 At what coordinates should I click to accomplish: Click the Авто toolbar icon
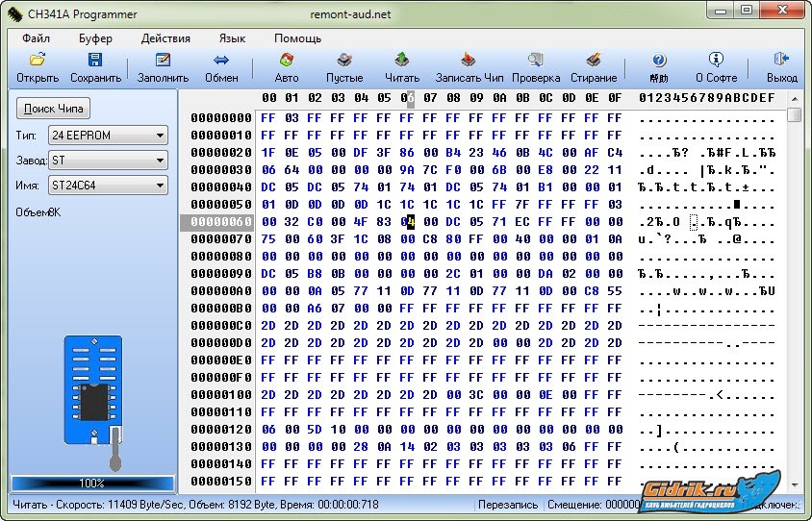287,61
